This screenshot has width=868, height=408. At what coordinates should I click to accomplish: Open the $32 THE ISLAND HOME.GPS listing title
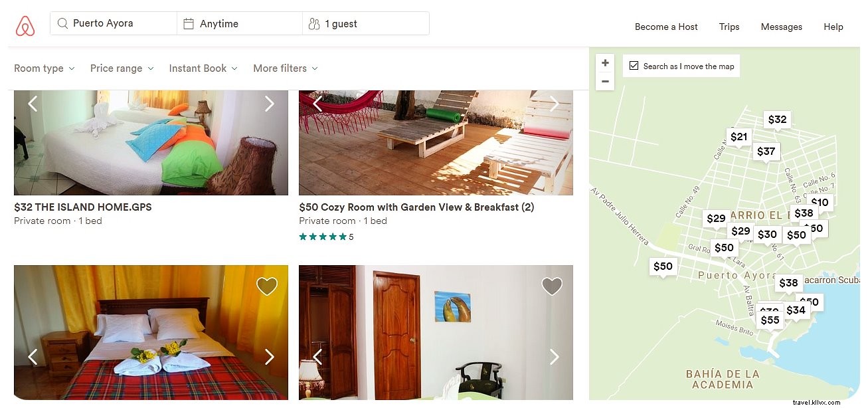tap(83, 207)
